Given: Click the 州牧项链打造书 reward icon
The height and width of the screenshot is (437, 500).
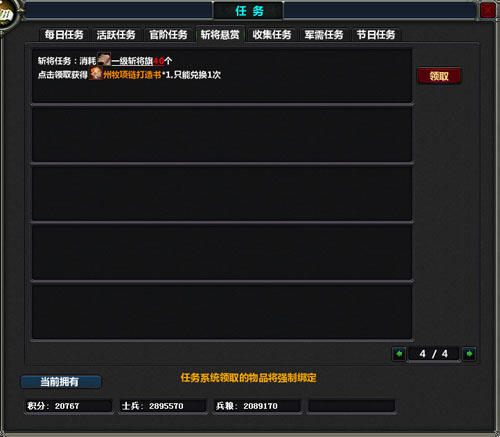Looking at the screenshot, I should pos(96,73).
